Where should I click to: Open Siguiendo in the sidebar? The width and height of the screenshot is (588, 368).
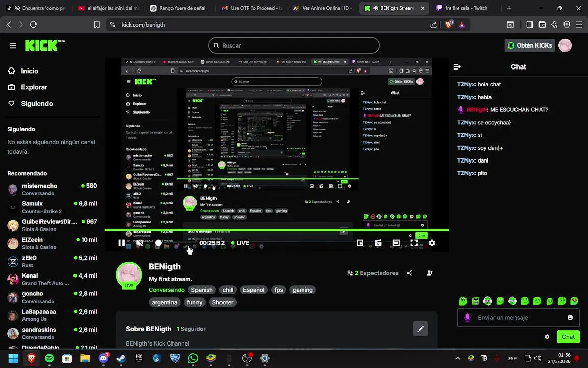pyautogui.click(x=31, y=104)
